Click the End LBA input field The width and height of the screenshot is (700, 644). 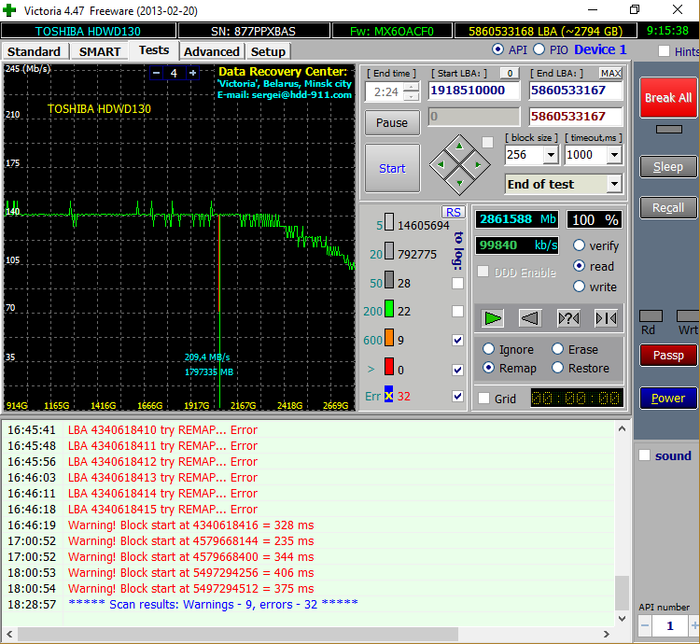575,91
